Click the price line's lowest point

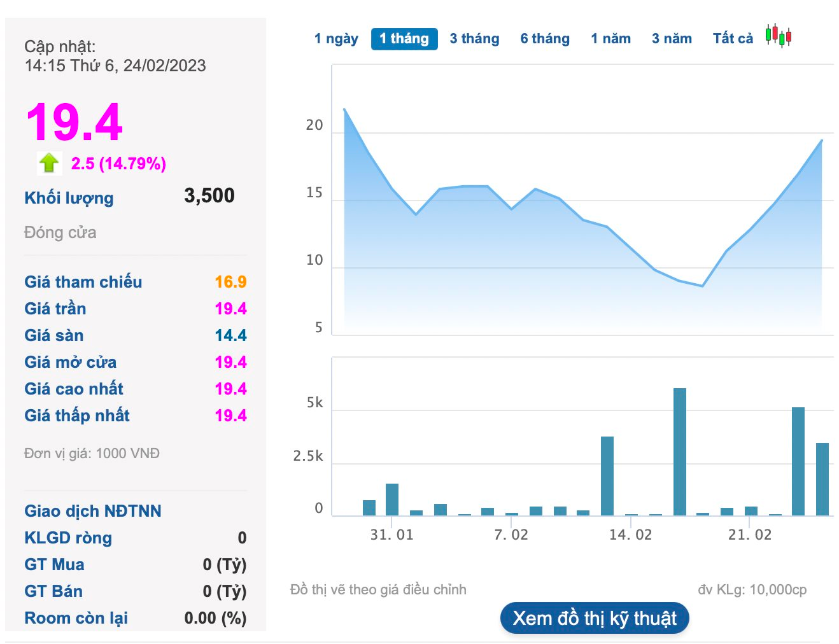coord(703,286)
